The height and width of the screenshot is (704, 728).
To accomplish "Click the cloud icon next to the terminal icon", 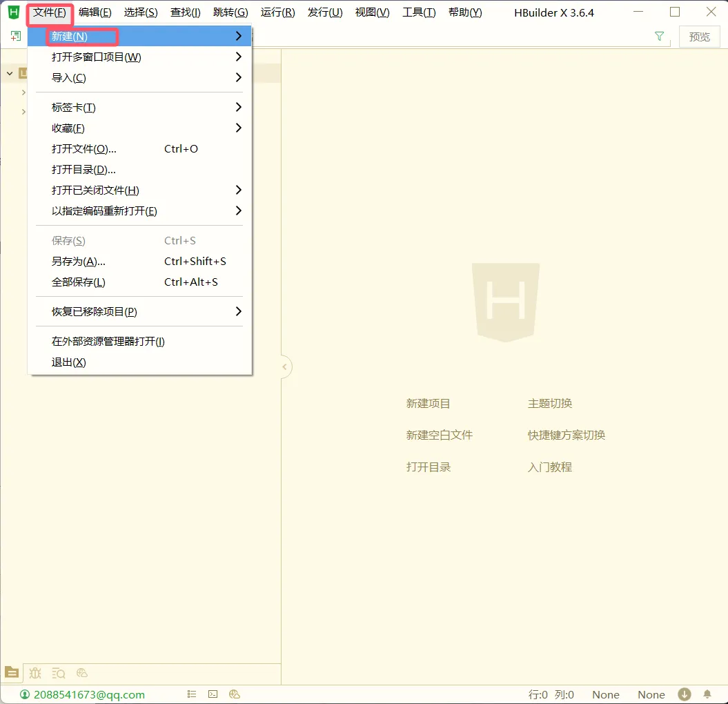I will (x=235, y=694).
